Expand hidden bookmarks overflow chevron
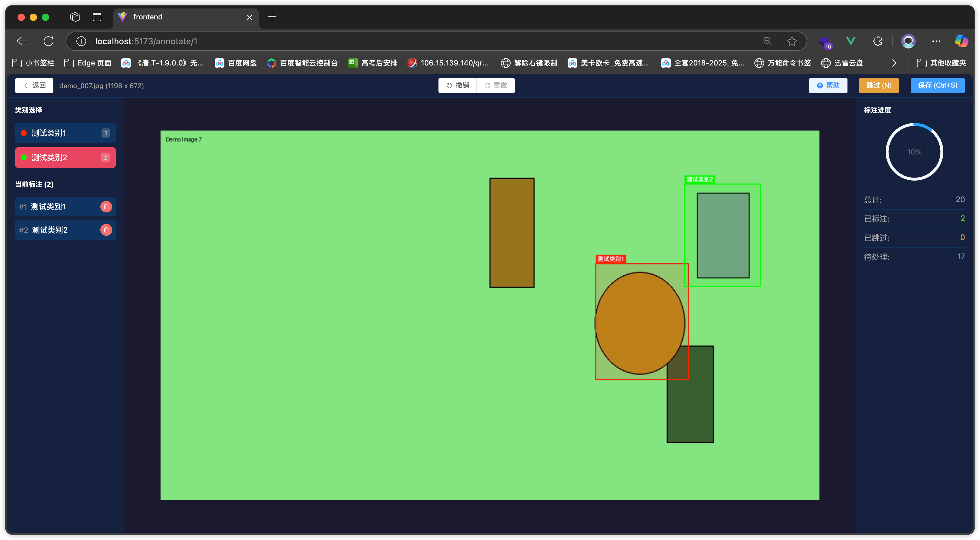This screenshot has height=540, width=980. (x=894, y=63)
